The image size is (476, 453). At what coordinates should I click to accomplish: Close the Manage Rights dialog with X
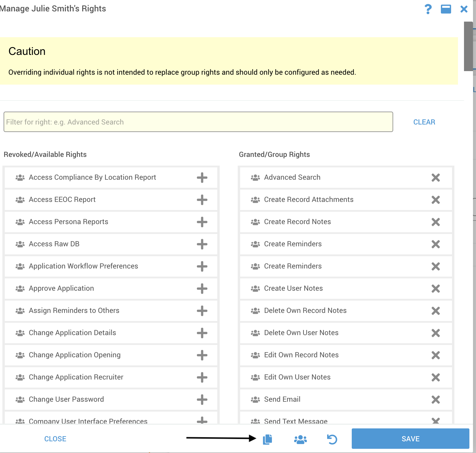click(x=464, y=9)
